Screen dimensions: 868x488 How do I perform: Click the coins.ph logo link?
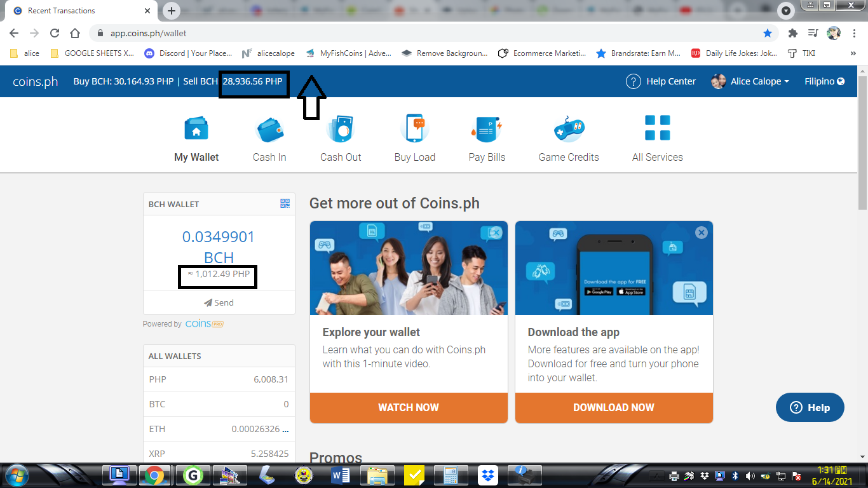click(x=36, y=81)
